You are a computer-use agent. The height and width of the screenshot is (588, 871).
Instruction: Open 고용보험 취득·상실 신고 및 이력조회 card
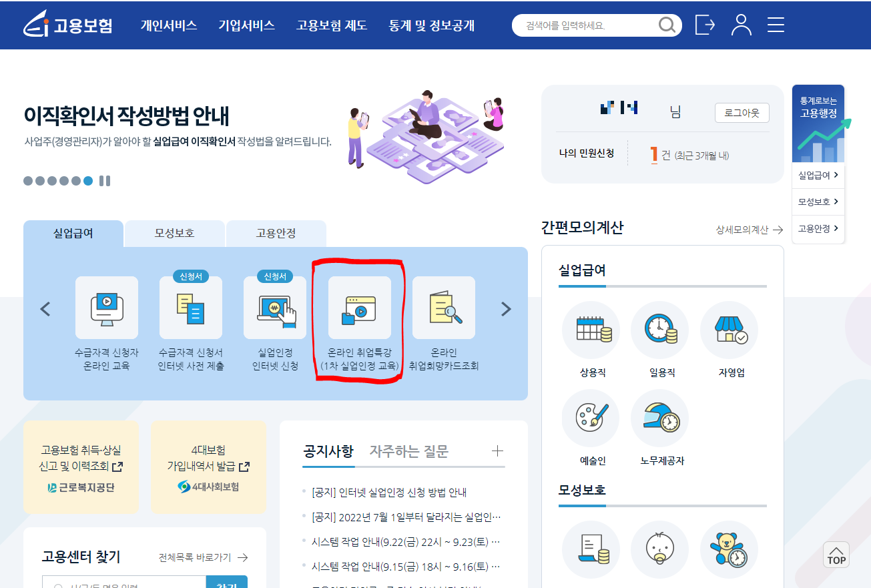point(81,467)
